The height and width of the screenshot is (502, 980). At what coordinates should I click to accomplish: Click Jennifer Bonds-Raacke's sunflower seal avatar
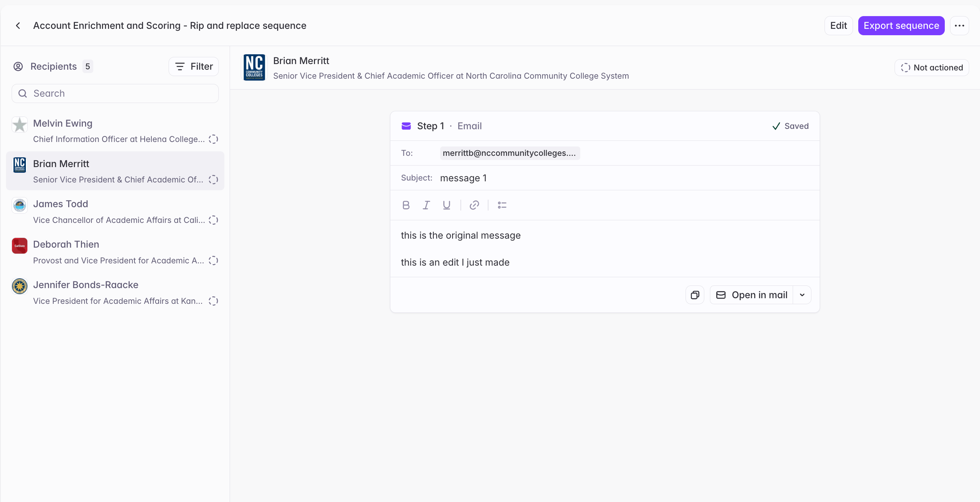point(19,286)
